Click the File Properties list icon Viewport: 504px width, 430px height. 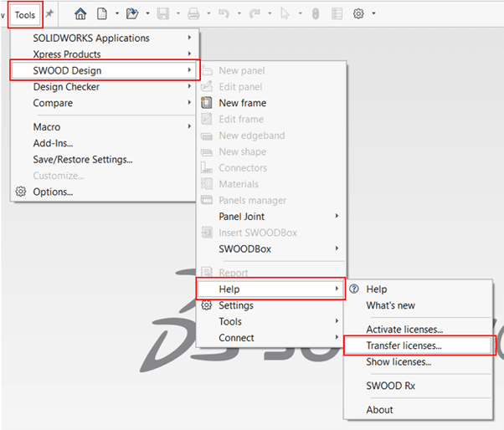click(337, 14)
